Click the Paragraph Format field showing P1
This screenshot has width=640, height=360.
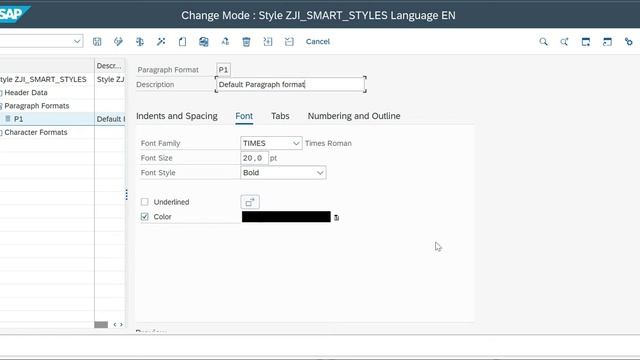223,70
